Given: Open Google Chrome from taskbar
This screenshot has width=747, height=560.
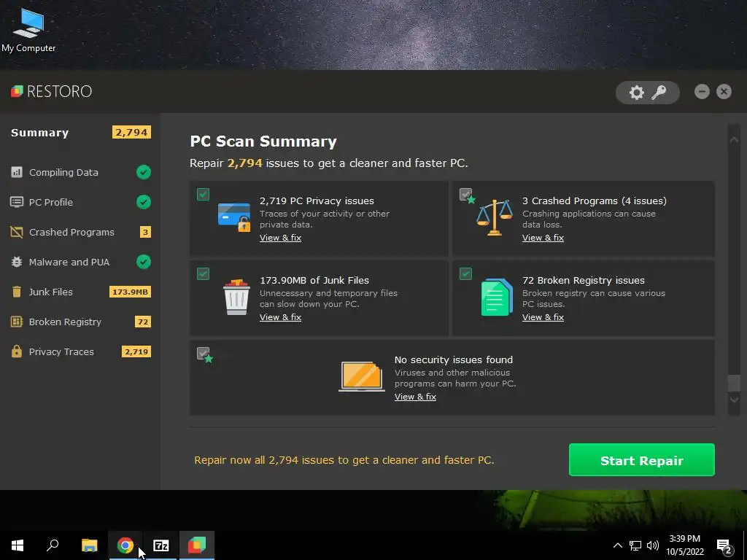Looking at the screenshot, I should (x=125, y=545).
